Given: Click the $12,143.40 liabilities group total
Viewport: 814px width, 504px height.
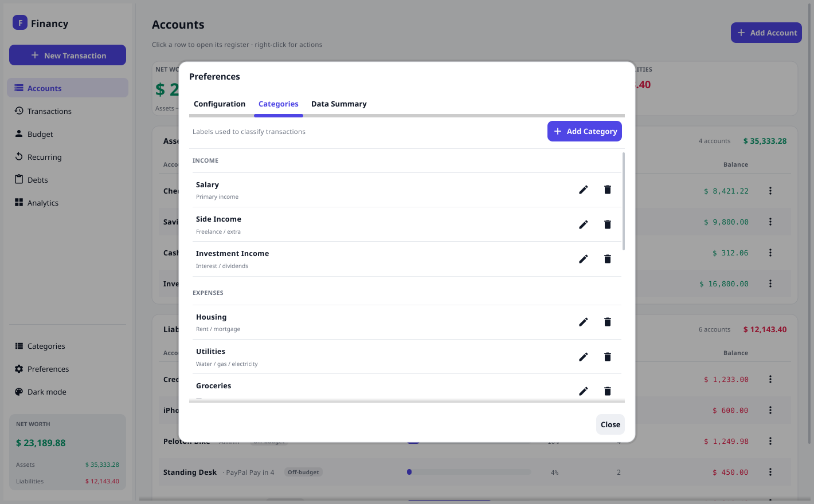Looking at the screenshot, I should 765,329.
